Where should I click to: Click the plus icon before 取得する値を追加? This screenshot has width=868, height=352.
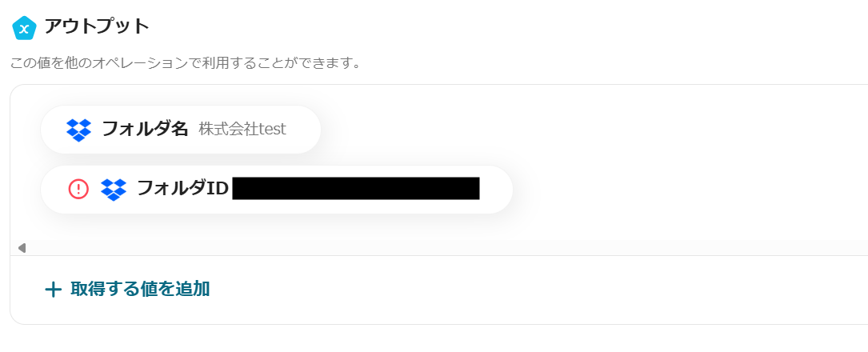[x=53, y=290]
